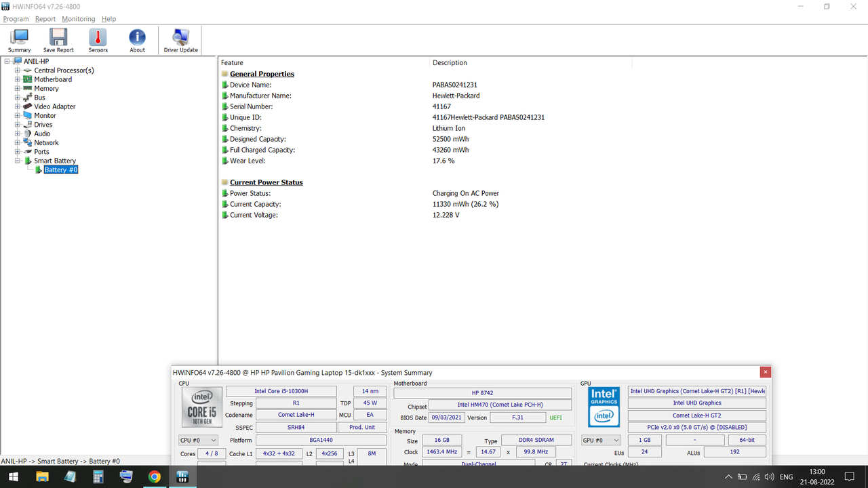Click the Full Charged Capacity 43260 mWh value

(450, 150)
